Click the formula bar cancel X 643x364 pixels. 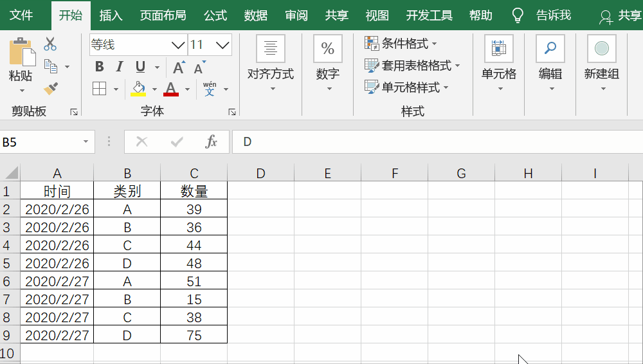tap(142, 141)
